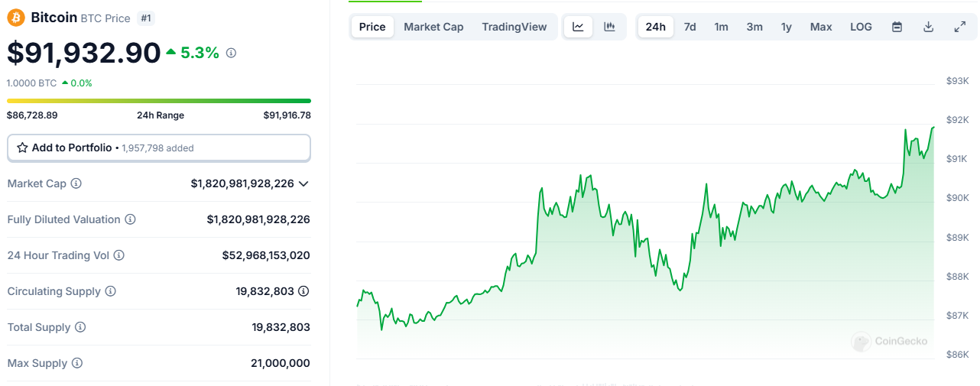
Task: Switch to the Market Cap tab
Action: (x=433, y=27)
